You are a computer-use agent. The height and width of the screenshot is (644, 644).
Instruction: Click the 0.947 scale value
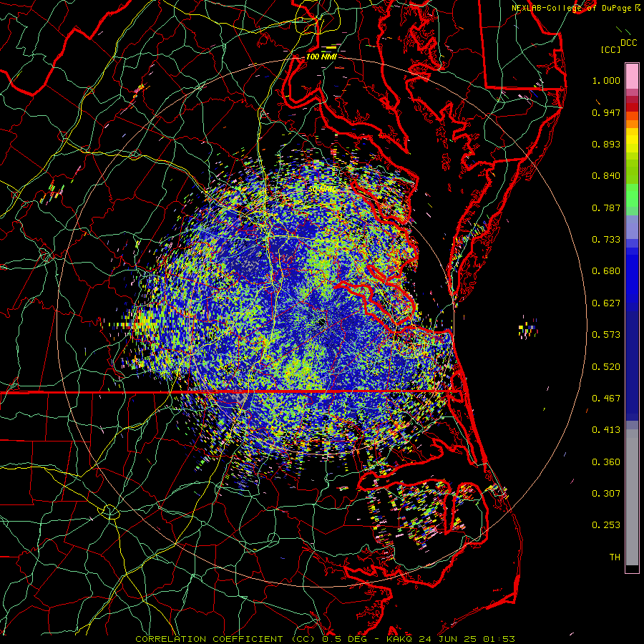pyautogui.click(x=606, y=112)
